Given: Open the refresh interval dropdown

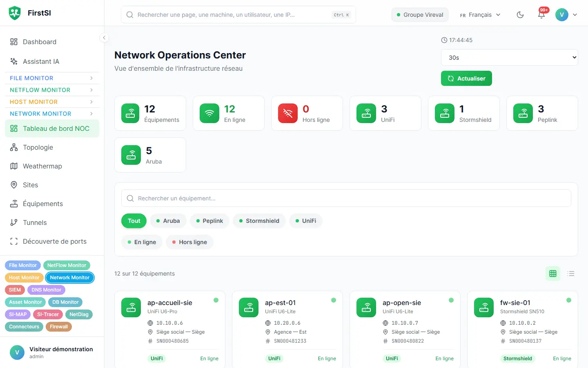Looking at the screenshot, I should pos(510,58).
